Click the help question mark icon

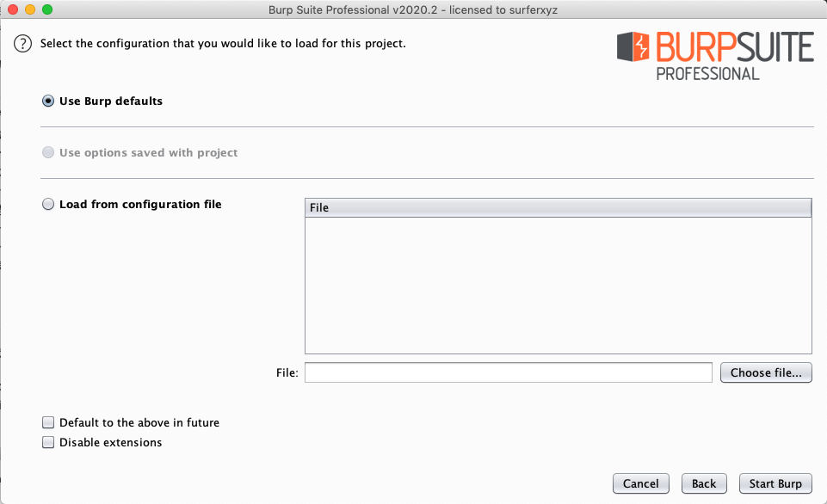pos(22,43)
